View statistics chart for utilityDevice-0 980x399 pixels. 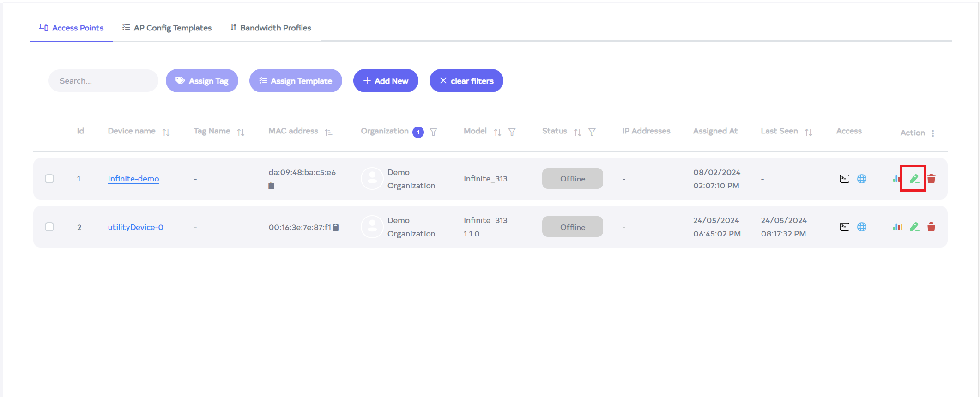coord(897,227)
